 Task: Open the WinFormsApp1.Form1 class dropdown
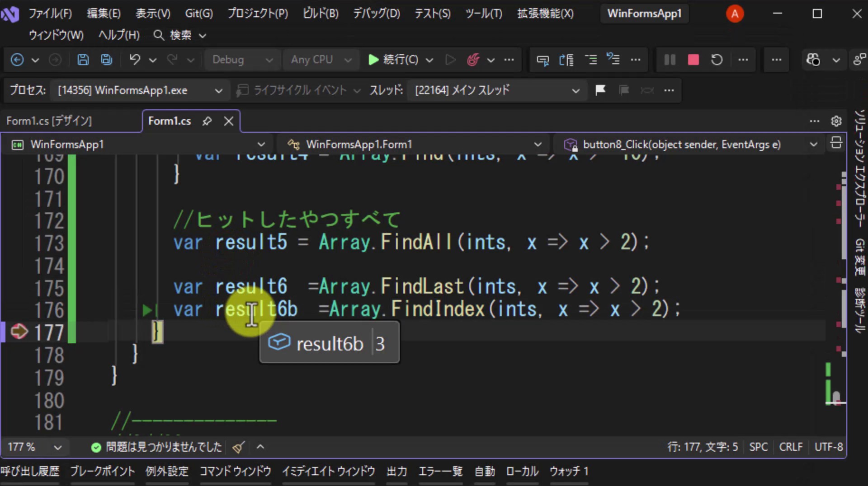(413, 145)
